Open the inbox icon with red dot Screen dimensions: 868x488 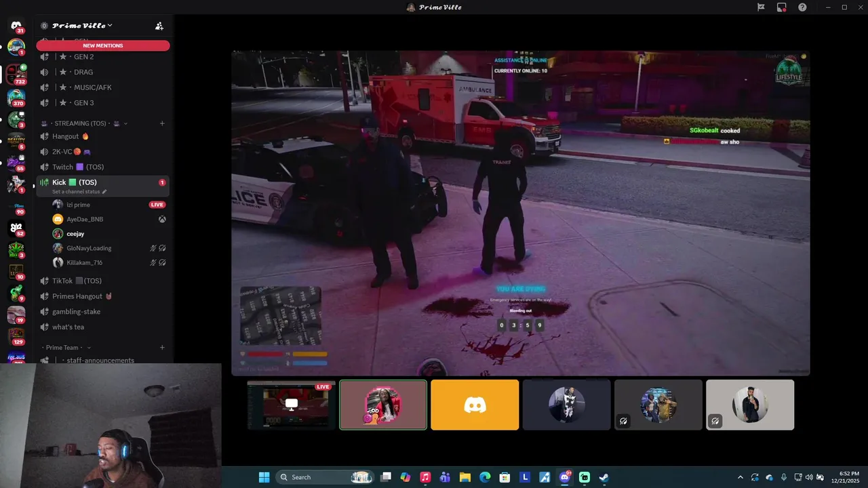pyautogui.click(x=782, y=7)
